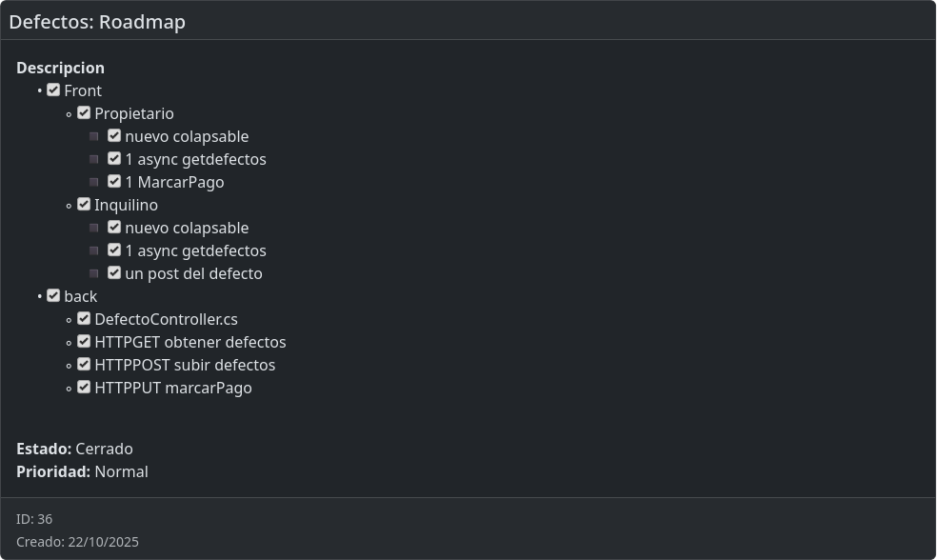937x560 pixels.
Task: Toggle the Propietario checkbox
Action: coord(84,113)
